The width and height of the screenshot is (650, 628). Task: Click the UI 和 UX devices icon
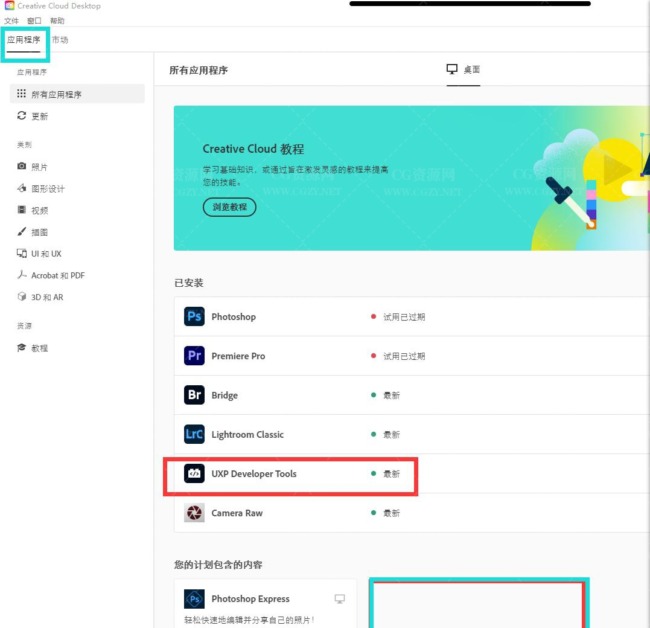coord(22,253)
